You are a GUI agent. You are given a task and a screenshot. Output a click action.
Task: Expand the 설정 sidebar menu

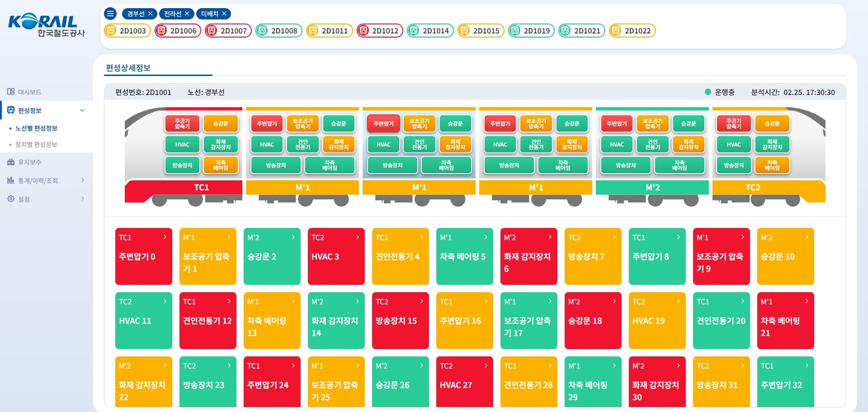click(x=82, y=199)
